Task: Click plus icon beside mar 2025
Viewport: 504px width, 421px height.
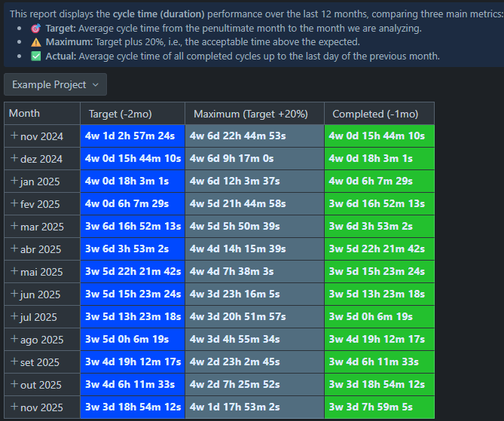Action: click(14, 227)
